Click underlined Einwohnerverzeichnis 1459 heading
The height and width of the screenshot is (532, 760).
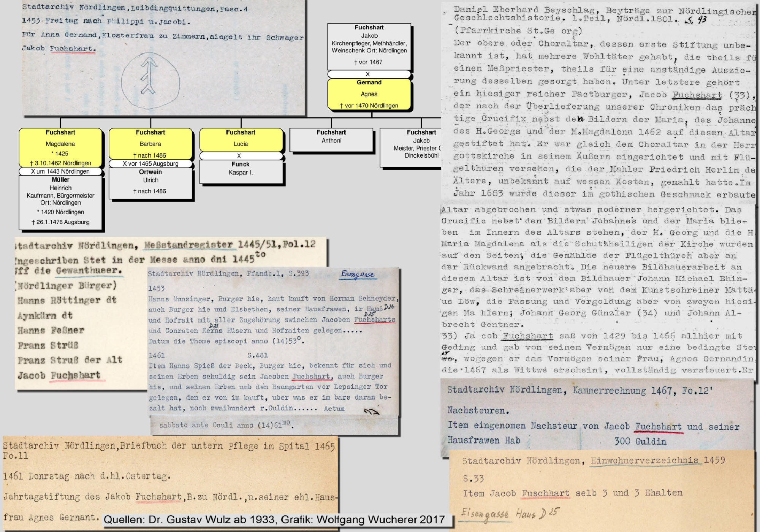coord(645,461)
